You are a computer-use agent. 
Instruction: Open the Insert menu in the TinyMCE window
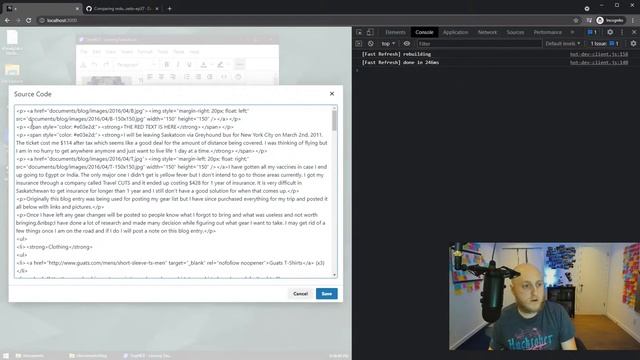pos(127,52)
